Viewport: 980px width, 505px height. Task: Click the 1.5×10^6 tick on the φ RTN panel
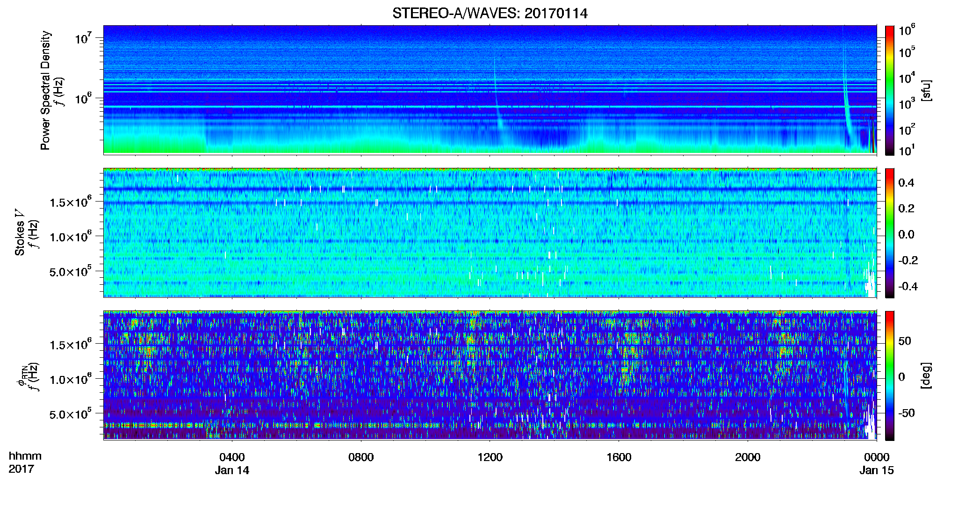pos(70,344)
